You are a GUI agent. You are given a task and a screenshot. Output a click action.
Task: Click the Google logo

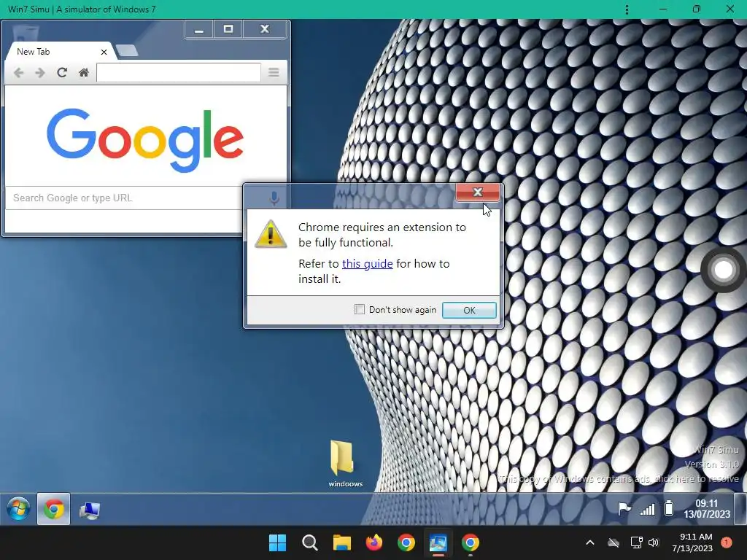(145, 140)
